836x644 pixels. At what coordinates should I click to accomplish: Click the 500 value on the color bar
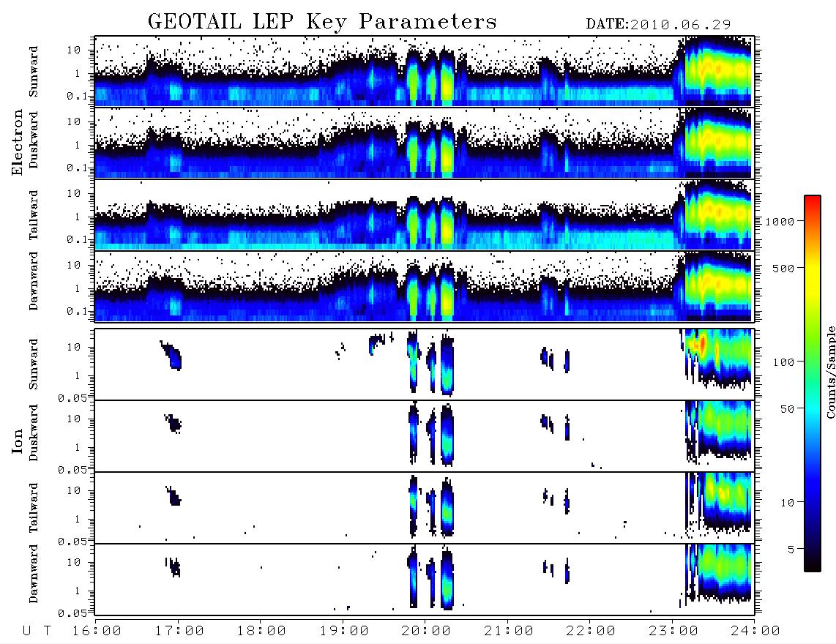pos(783,268)
